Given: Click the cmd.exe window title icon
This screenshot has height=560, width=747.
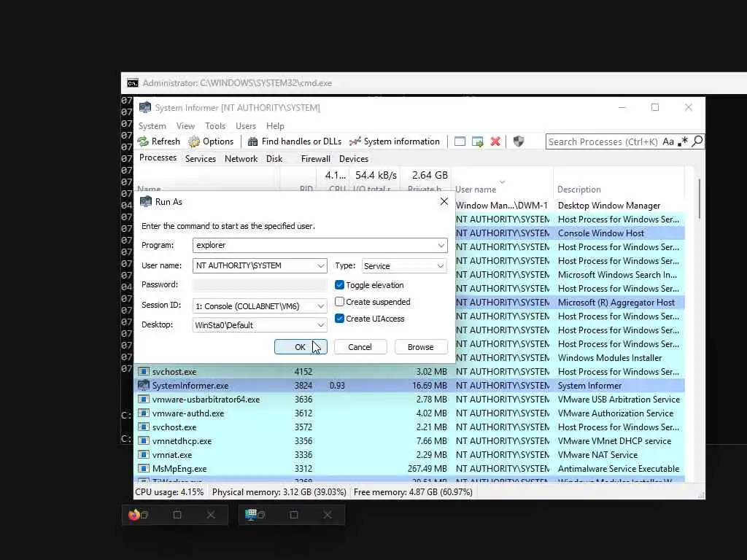Looking at the screenshot, I should tap(133, 83).
